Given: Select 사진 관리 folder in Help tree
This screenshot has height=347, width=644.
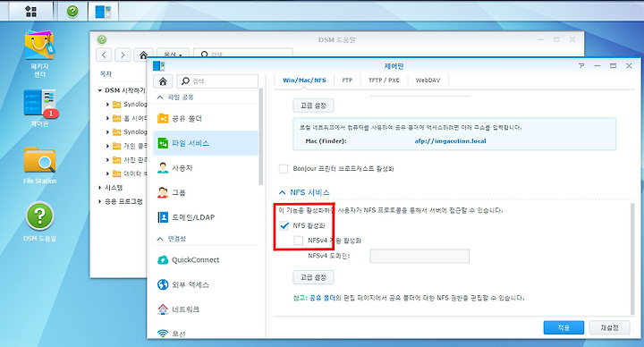Looking at the screenshot, I should 131,160.
